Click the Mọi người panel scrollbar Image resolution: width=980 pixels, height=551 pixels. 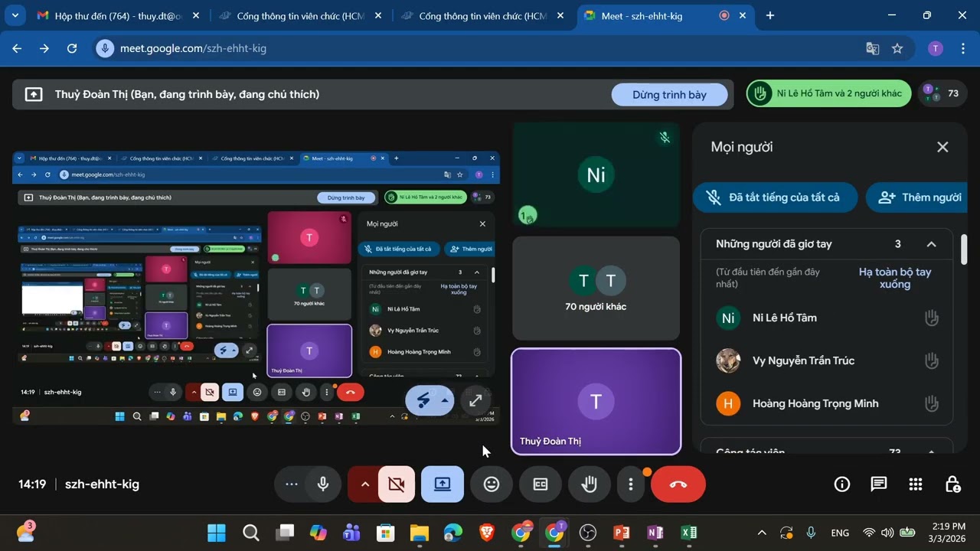[963, 250]
